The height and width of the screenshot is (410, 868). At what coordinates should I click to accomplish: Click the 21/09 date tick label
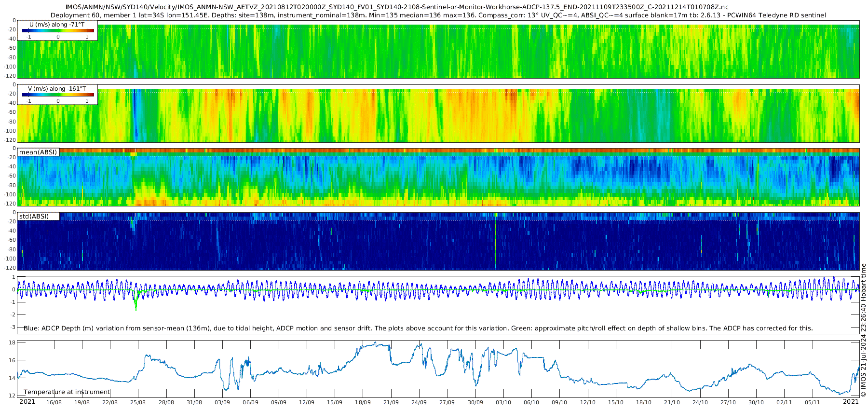click(391, 402)
